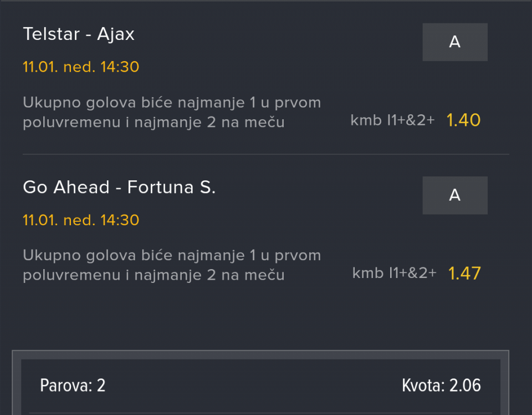Select the 1.47 odds value
This screenshot has width=532, height=415.
464,274
